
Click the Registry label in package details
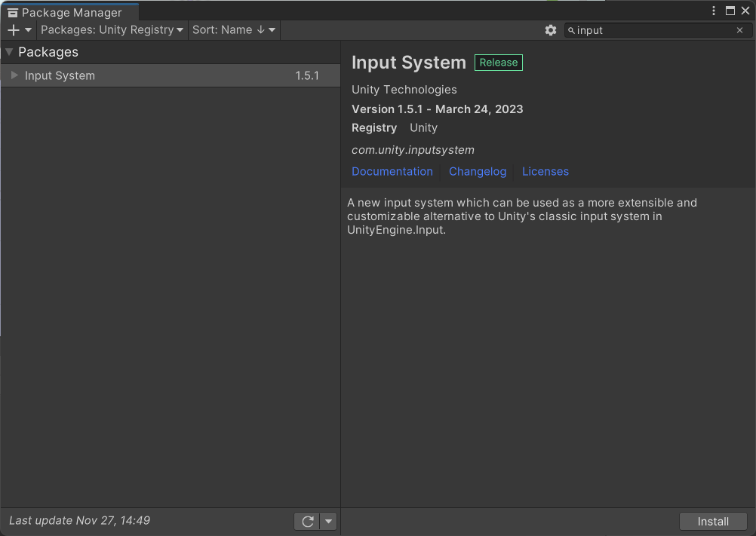(374, 127)
